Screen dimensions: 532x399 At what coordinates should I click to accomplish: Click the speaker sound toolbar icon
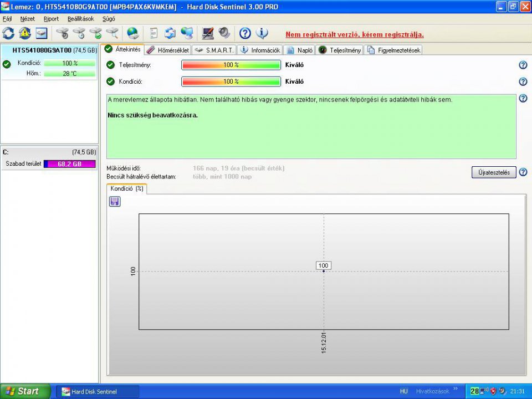(x=224, y=33)
